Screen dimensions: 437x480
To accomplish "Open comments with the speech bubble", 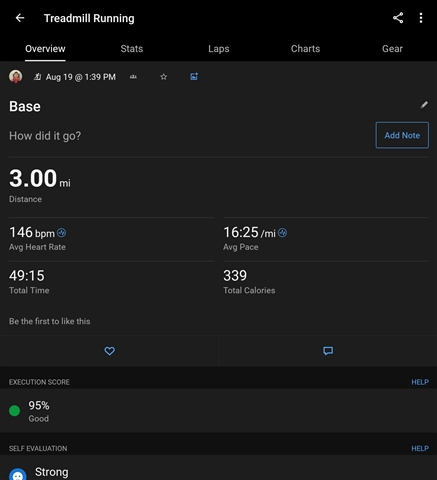I will [328, 351].
